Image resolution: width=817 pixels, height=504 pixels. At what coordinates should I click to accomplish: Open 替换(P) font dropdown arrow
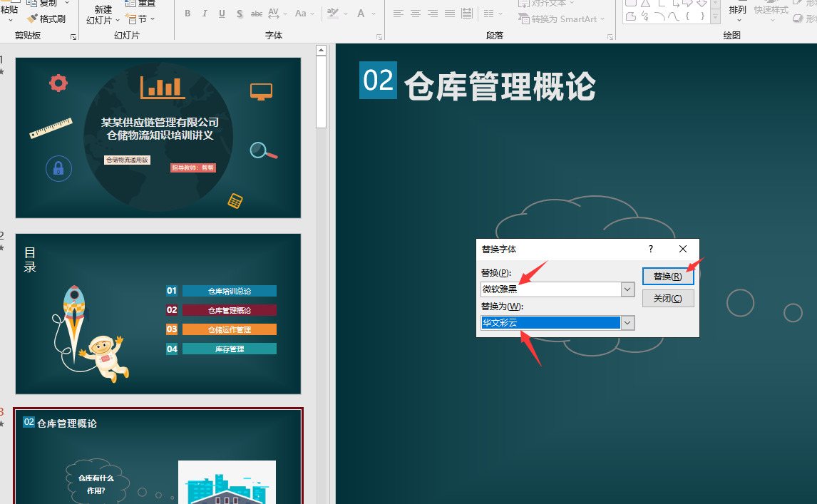[x=627, y=289]
